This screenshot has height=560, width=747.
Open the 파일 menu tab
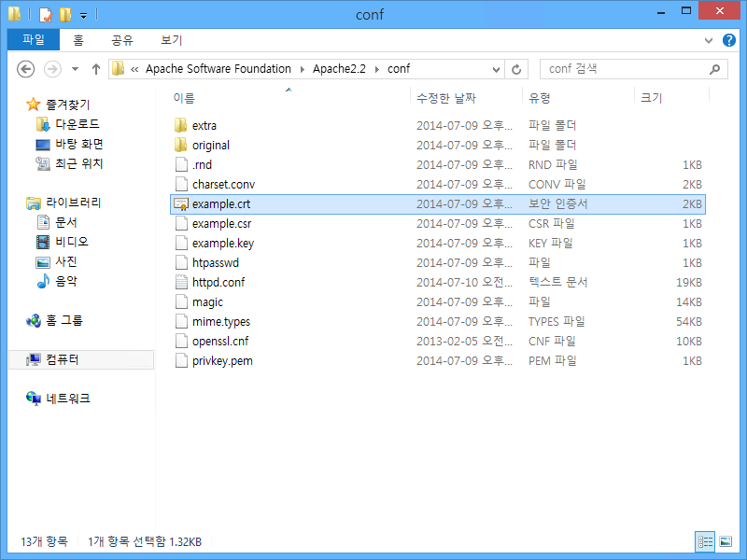[x=34, y=40]
